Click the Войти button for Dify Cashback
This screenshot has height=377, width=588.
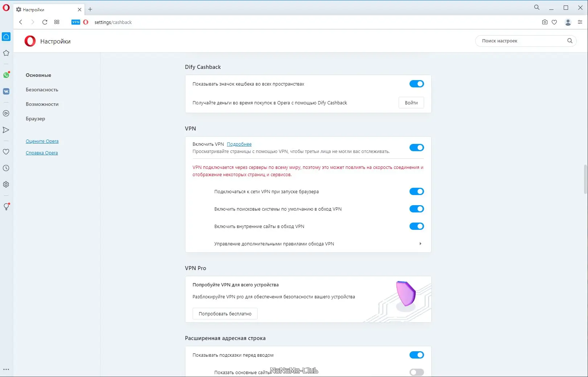(411, 103)
